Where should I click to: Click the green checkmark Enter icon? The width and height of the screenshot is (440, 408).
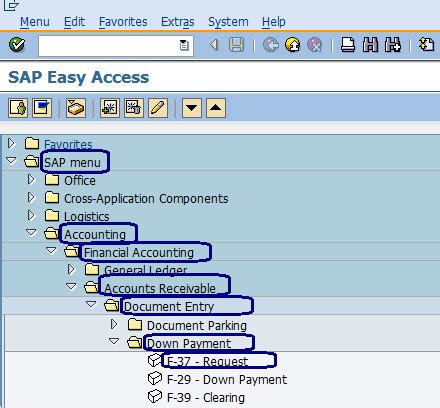tap(17, 45)
